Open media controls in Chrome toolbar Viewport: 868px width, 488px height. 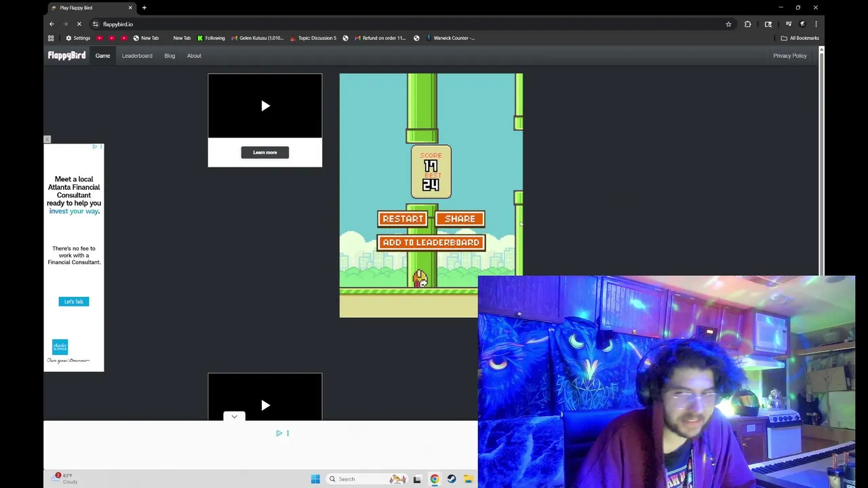pos(789,24)
